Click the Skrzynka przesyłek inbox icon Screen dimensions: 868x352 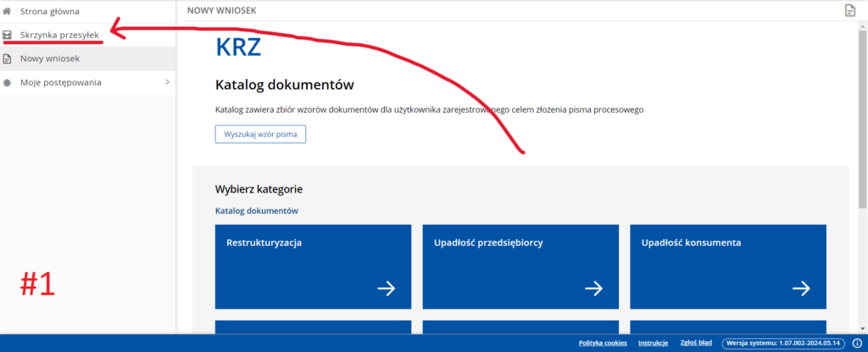pyautogui.click(x=8, y=35)
